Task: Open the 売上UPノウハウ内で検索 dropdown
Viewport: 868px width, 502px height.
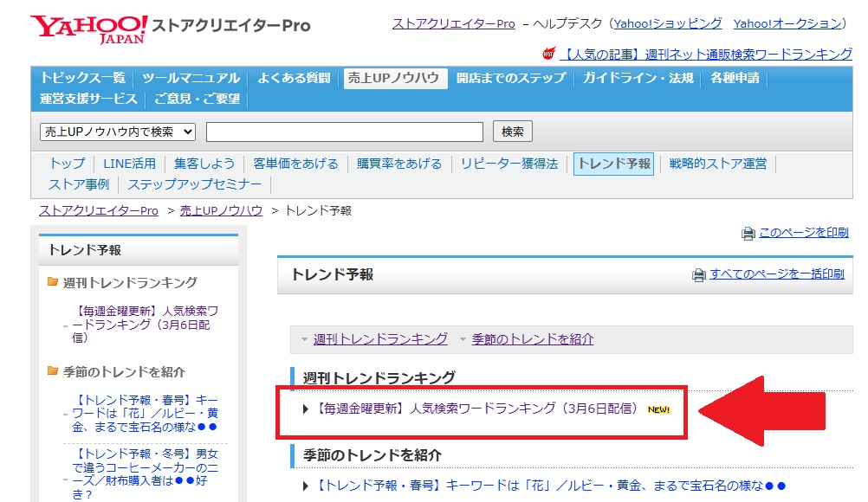Action: coord(119,132)
